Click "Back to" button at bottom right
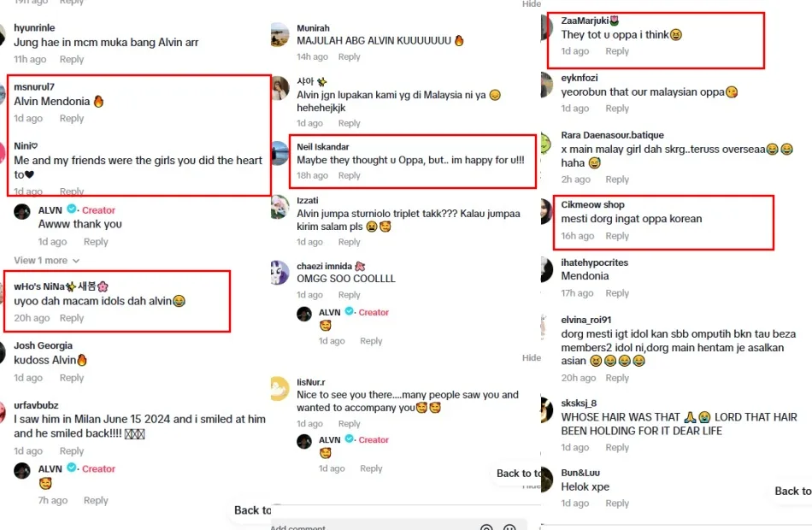The height and width of the screenshot is (530, 812). (x=792, y=492)
